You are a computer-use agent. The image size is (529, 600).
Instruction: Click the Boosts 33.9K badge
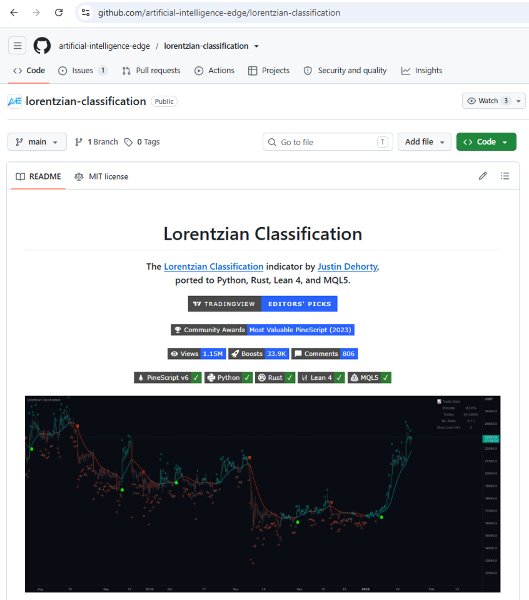(x=259, y=354)
